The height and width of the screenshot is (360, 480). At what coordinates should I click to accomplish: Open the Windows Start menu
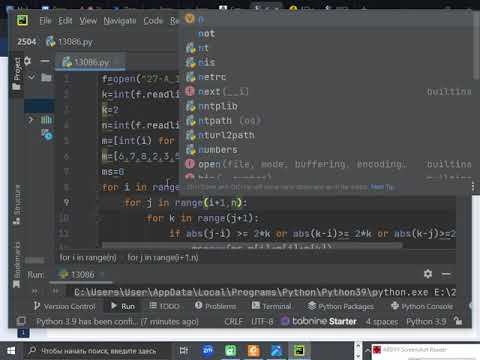coord(11,351)
